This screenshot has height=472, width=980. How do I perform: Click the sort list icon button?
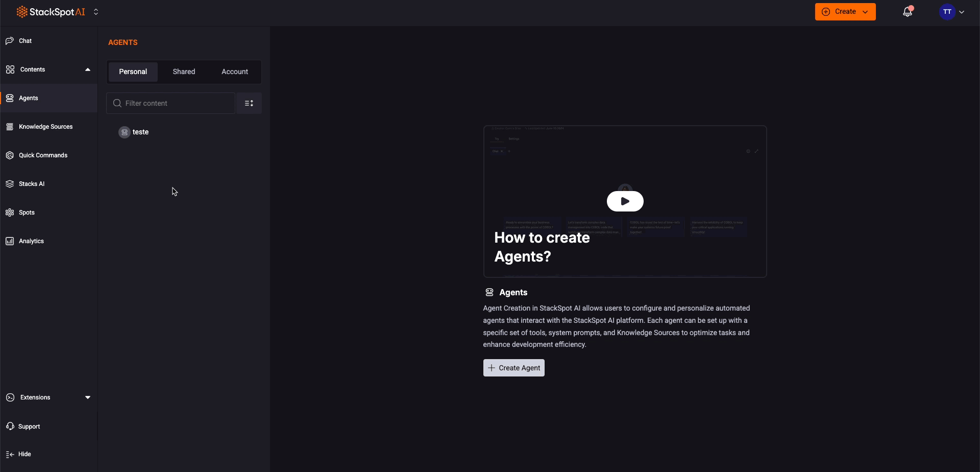[x=249, y=103]
